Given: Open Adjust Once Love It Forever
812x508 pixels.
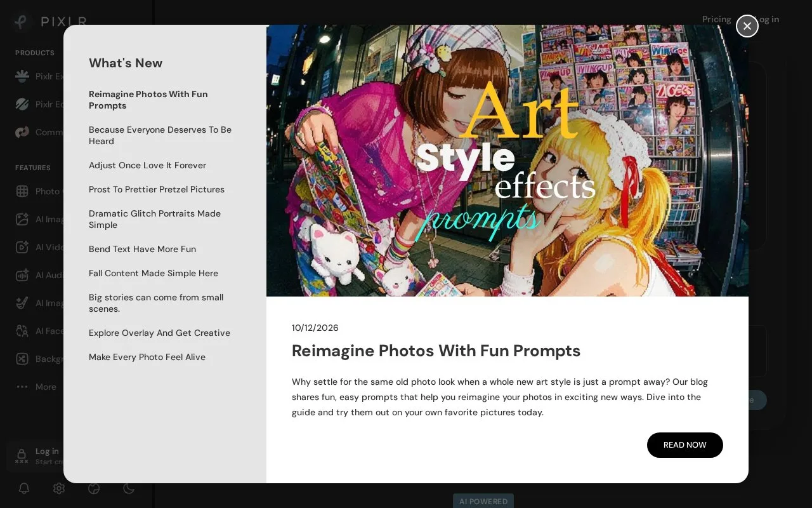Looking at the screenshot, I should coord(147,165).
